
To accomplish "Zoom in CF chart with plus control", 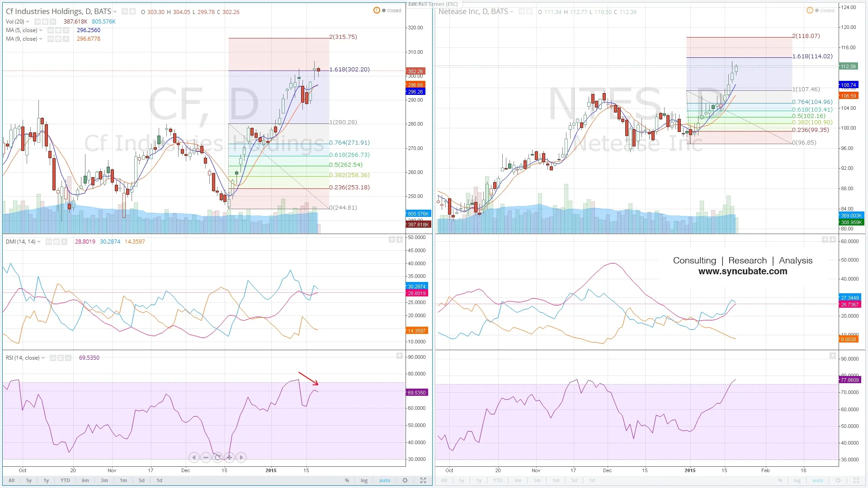I will (229, 457).
